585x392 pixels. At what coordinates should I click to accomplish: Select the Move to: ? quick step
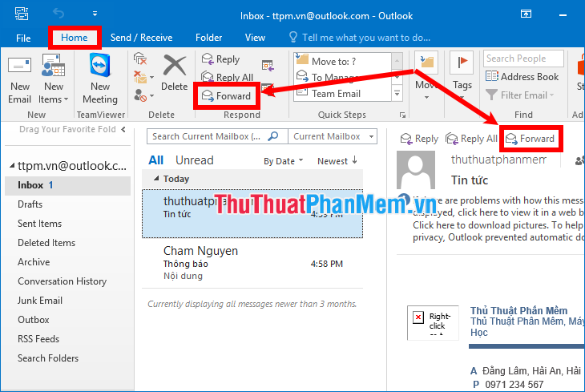point(342,60)
